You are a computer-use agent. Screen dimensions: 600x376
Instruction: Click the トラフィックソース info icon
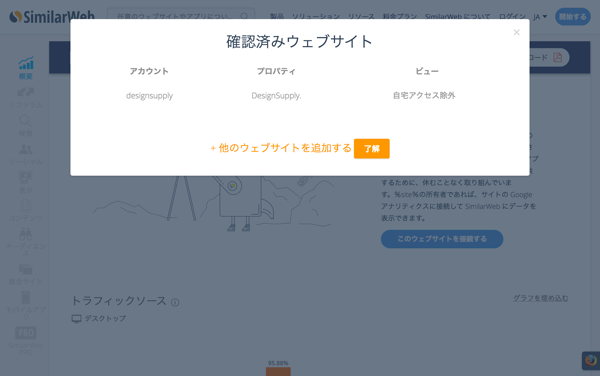[175, 303]
